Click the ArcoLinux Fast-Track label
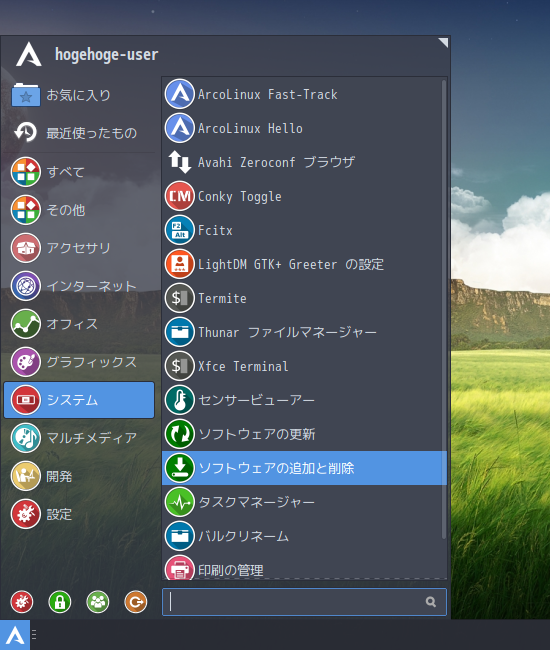550x650 pixels. pyautogui.click(x=268, y=95)
